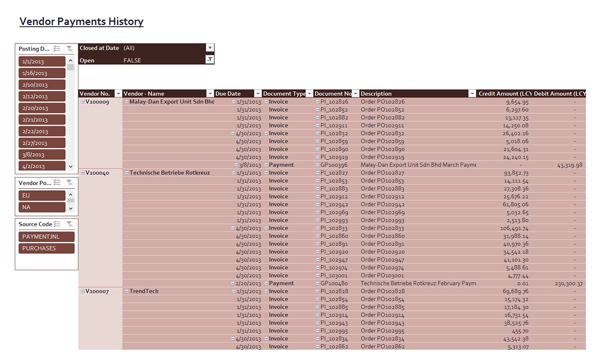Clear filter on Posting Date slicer

pos(70,49)
